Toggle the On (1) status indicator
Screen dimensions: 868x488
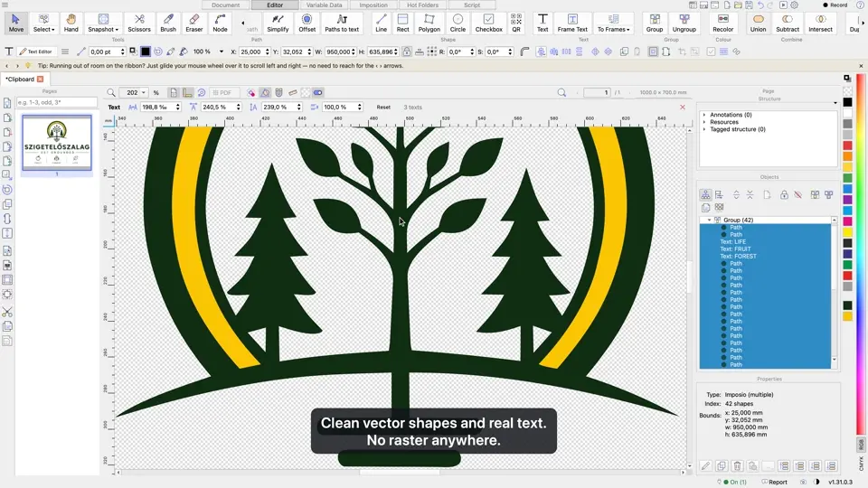point(735,482)
